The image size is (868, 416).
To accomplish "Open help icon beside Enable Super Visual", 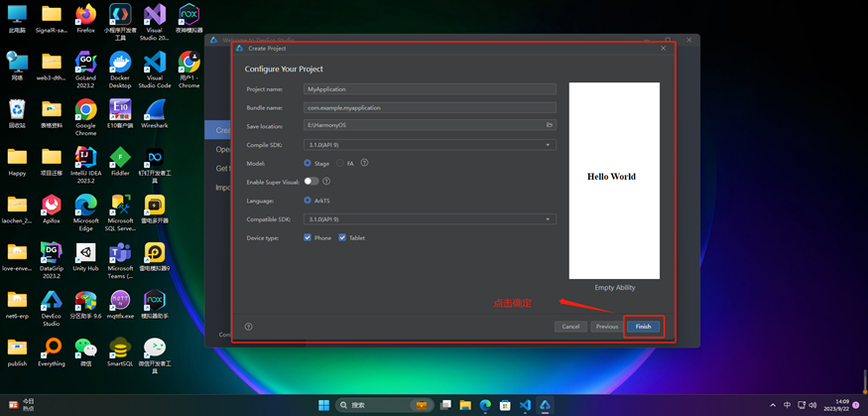I will [x=326, y=181].
